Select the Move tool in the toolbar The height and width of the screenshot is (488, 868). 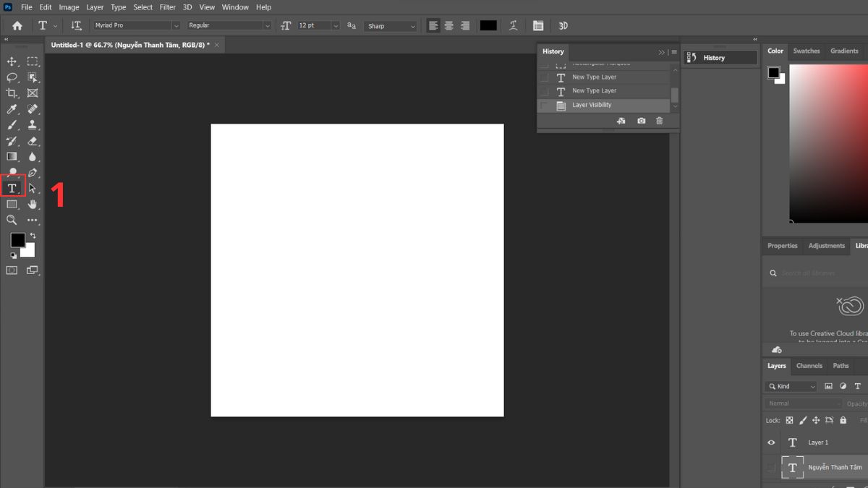(x=12, y=61)
